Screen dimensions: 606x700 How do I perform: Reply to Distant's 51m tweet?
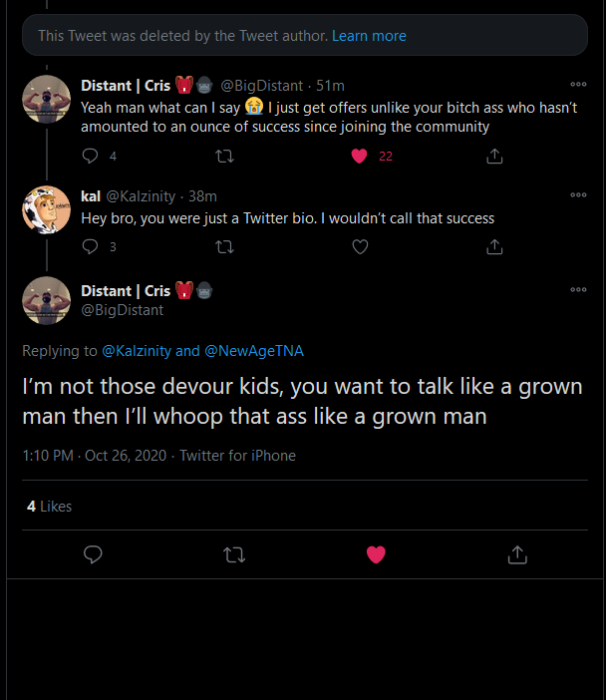[x=91, y=156]
